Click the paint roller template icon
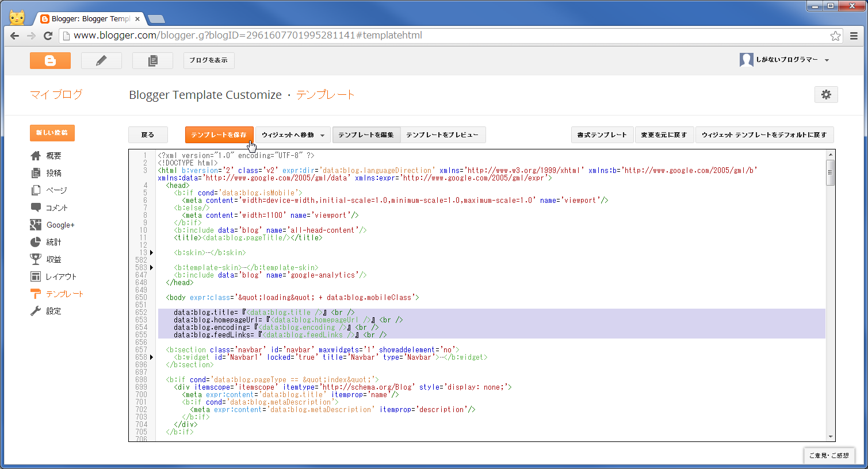The image size is (868, 469). 36,294
